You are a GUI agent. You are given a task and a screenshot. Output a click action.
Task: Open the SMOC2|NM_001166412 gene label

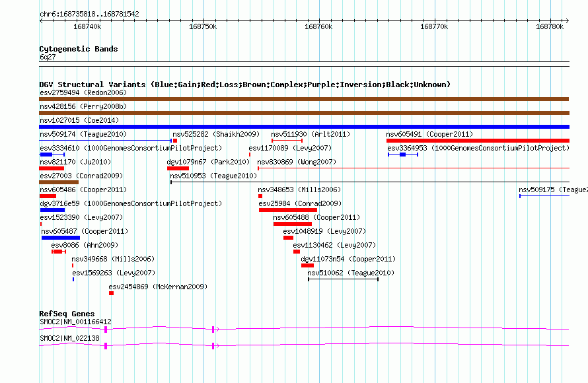pyautogui.click(x=75, y=322)
